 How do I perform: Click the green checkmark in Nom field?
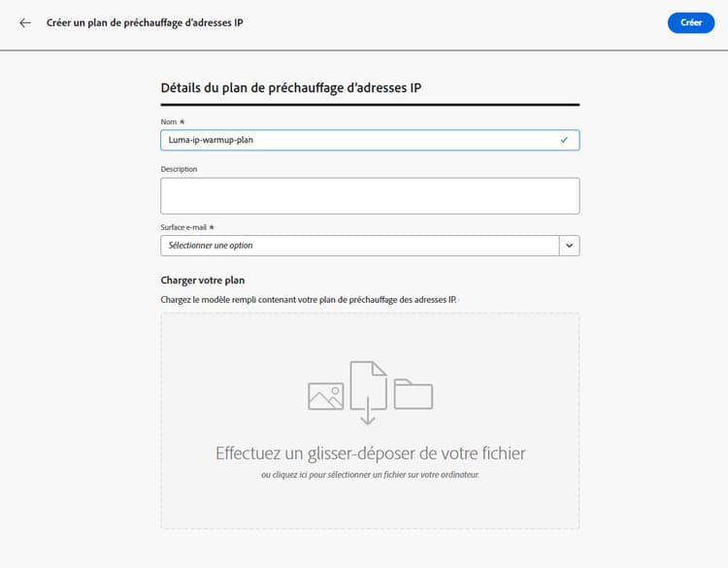click(x=564, y=140)
